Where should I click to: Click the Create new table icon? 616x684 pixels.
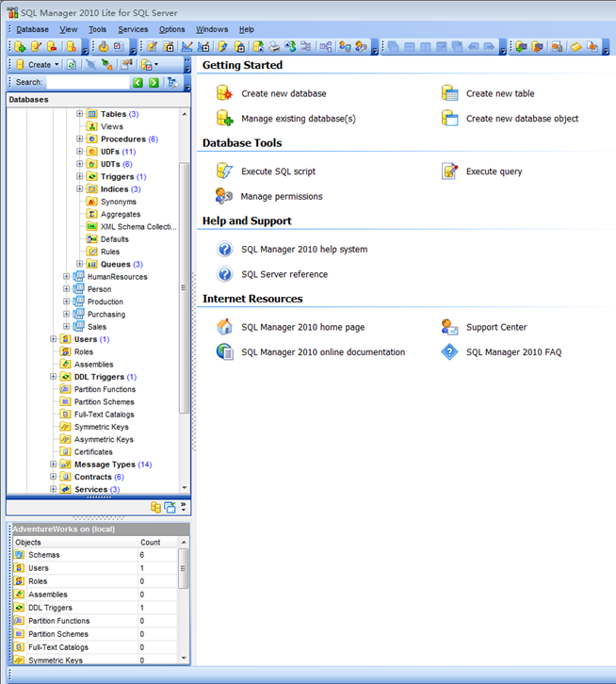[449, 93]
